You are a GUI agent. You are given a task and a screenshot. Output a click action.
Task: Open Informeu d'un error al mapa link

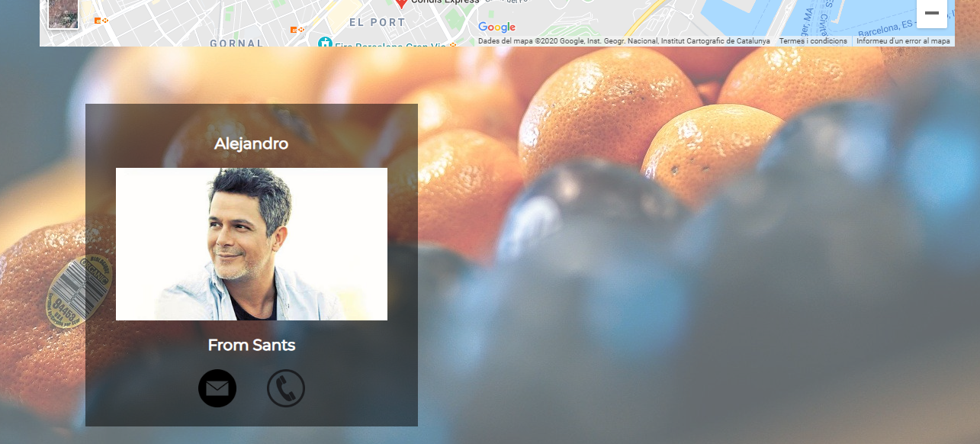click(x=903, y=41)
